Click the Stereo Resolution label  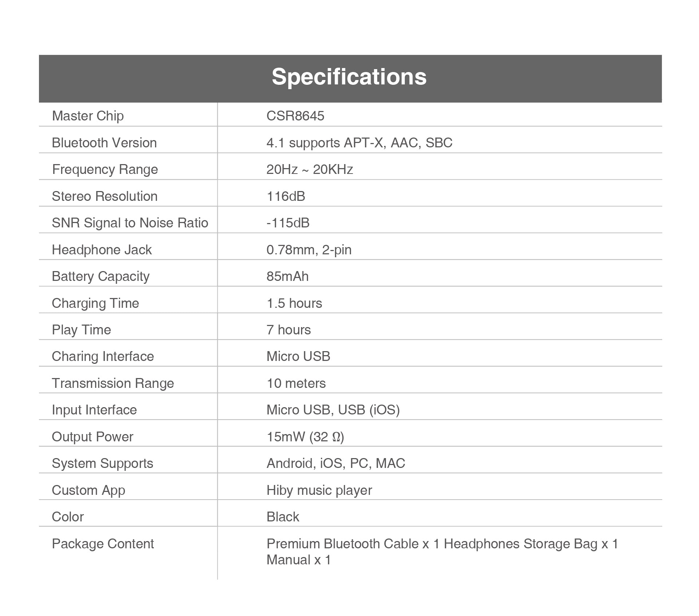coord(104,196)
